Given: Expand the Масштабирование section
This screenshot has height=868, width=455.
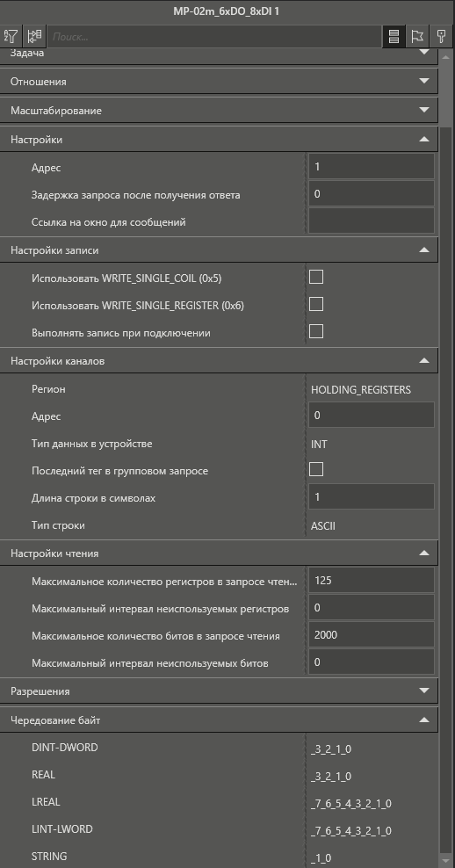Looking at the screenshot, I should (219, 110).
